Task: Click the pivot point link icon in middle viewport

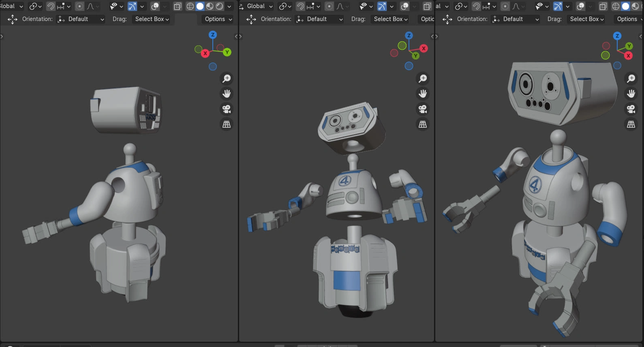Action: (283, 6)
